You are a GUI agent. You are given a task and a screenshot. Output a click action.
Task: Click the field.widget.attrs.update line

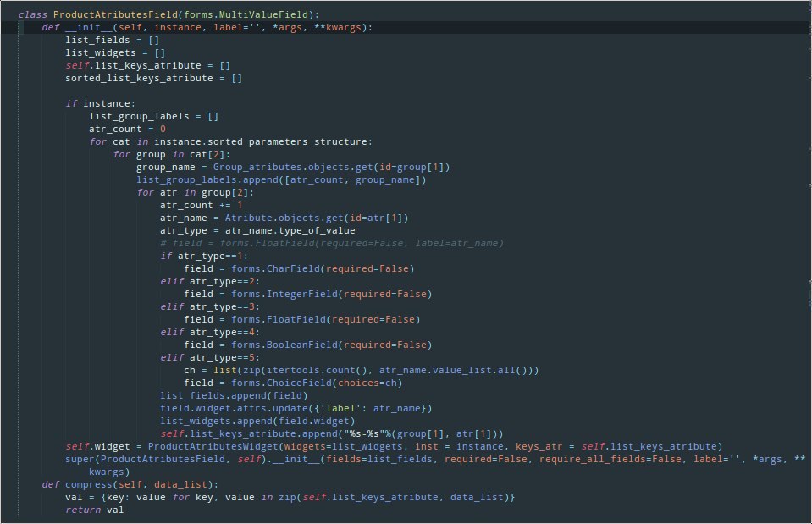coord(296,408)
